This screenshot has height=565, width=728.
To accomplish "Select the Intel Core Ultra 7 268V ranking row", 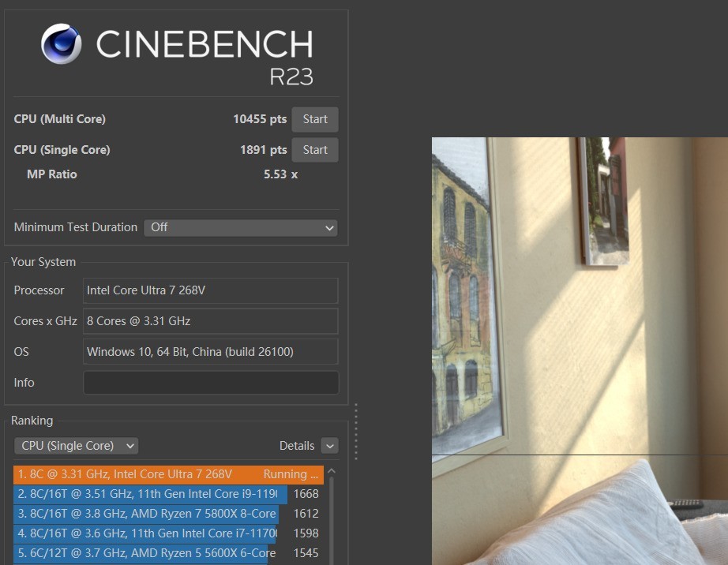I will [168, 474].
